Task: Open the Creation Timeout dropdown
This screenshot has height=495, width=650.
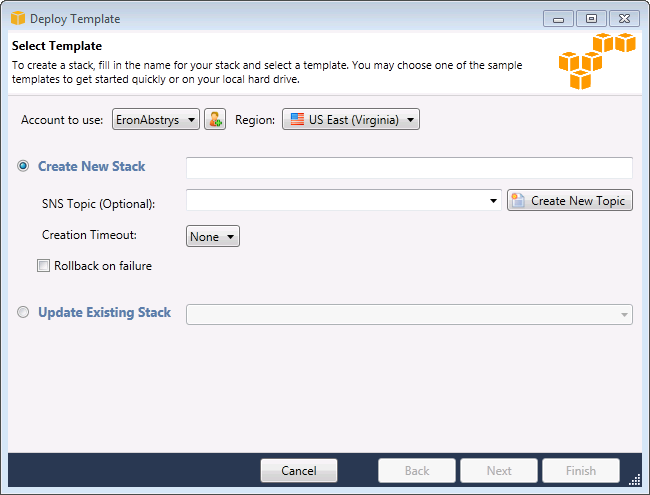Action: click(213, 237)
